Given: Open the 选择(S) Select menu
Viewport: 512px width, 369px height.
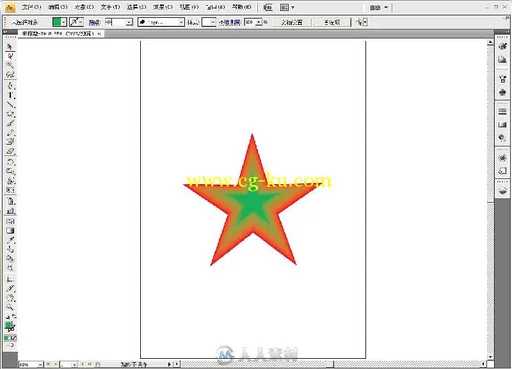Looking at the screenshot, I should click(136, 7).
